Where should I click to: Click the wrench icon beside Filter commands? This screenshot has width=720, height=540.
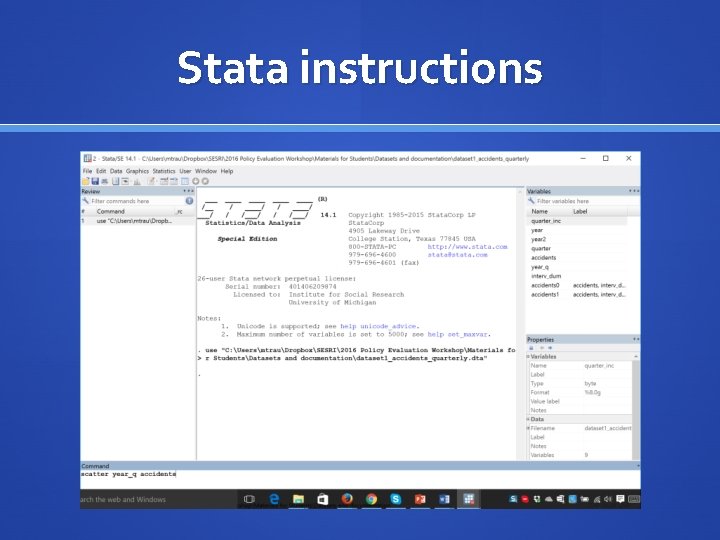[x=85, y=201]
